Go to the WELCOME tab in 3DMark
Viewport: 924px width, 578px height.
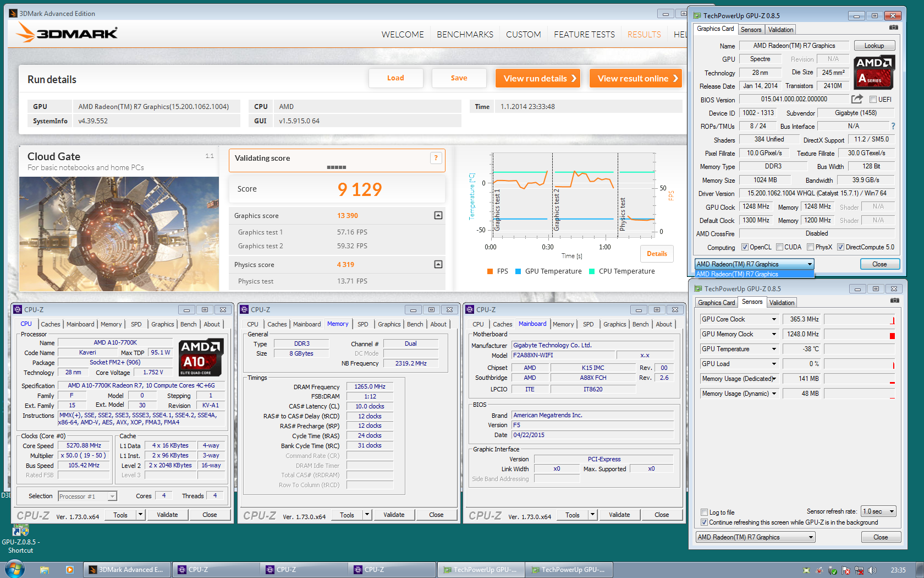[x=403, y=34]
